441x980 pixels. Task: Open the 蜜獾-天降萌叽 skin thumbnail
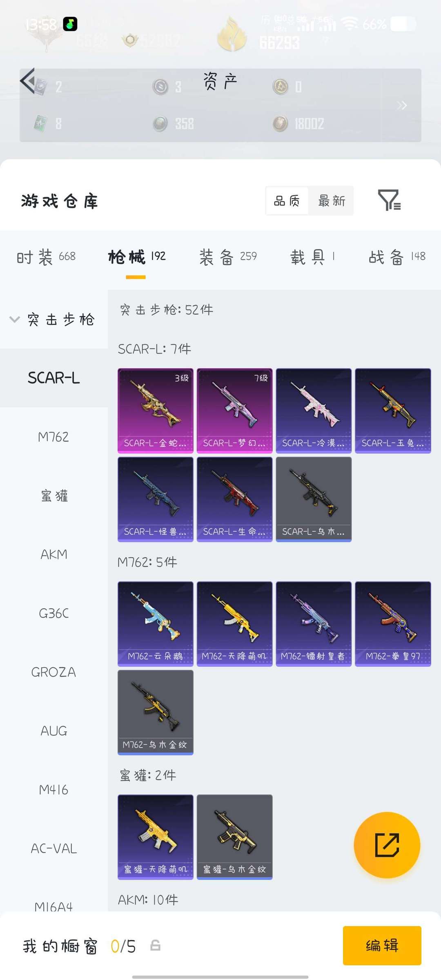click(x=155, y=837)
